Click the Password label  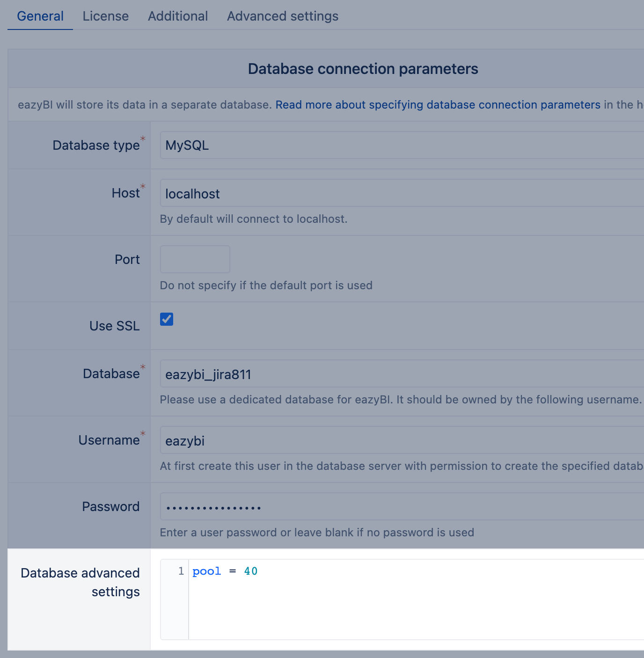coord(111,507)
